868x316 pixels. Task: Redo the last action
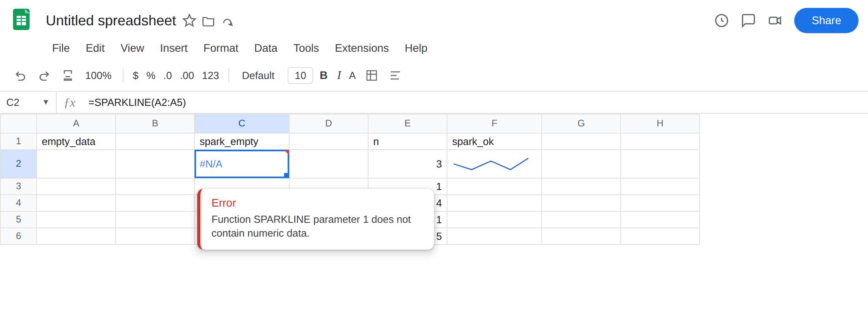point(44,75)
